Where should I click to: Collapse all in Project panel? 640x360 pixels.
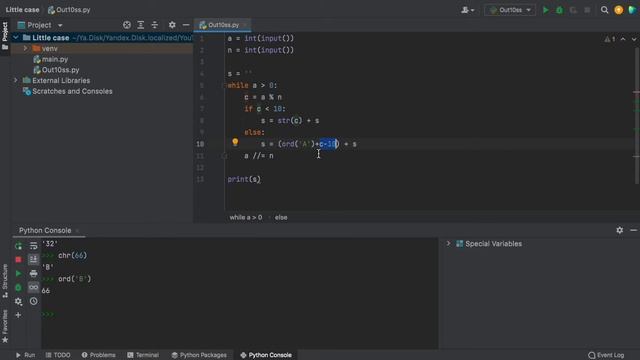pyautogui.click(x=155, y=25)
